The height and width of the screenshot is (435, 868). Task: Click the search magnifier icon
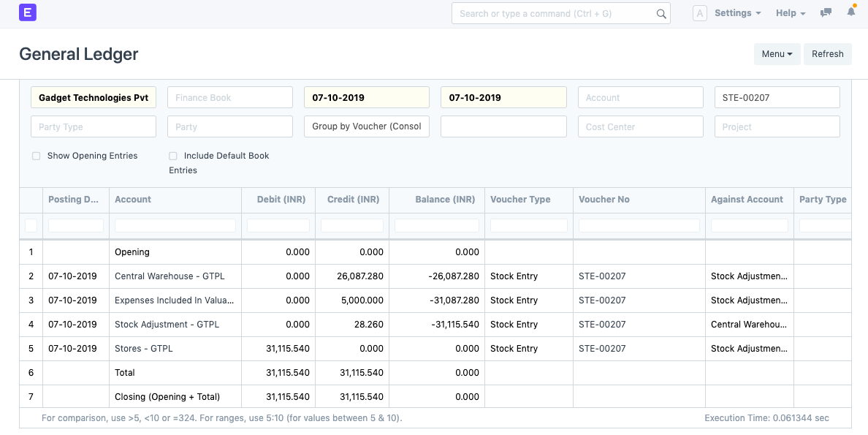[x=661, y=13]
